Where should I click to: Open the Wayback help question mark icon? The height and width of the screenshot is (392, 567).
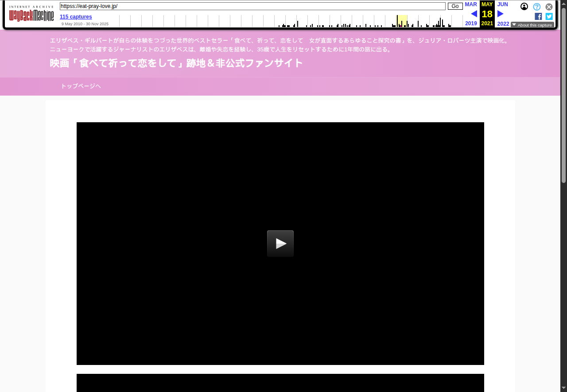click(536, 7)
